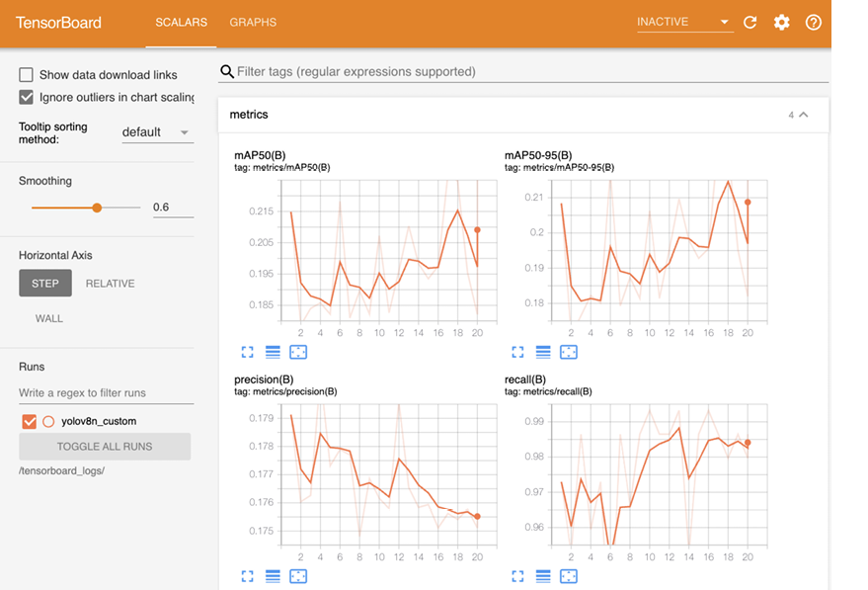Collapse the metrics section
The height and width of the screenshot is (590, 868).
tap(804, 115)
